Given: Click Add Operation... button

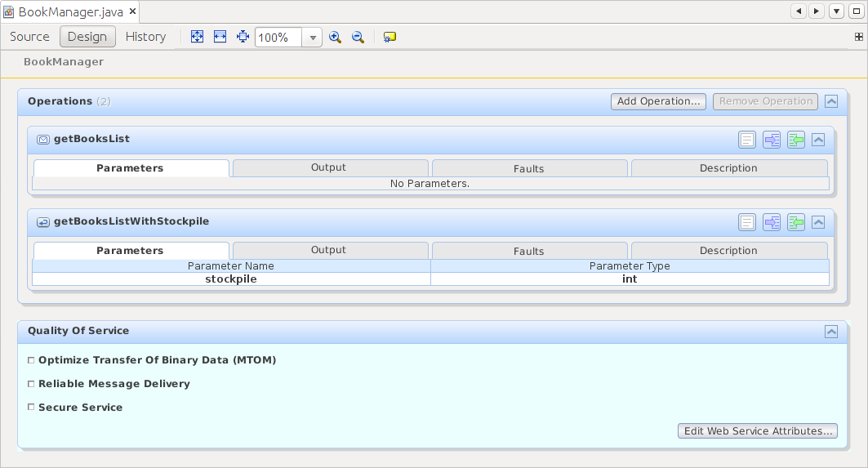Looking at the screenshot, I should 658,101.
